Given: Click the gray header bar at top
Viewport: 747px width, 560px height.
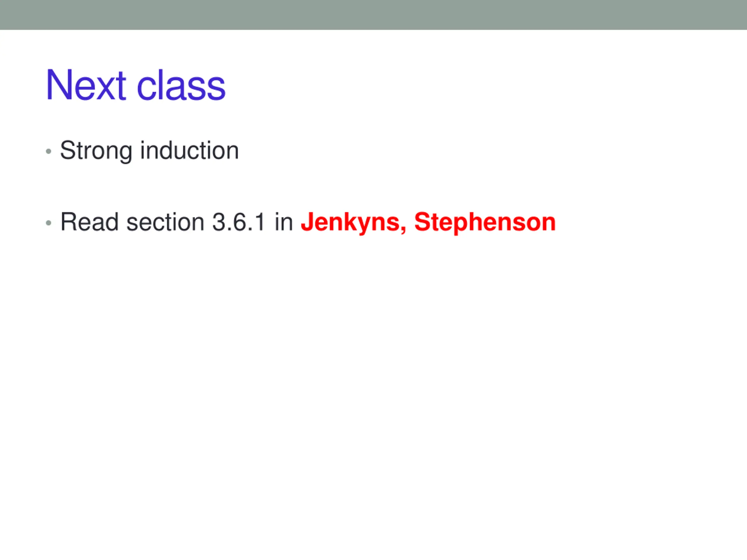Looking at the screenshot, I should pos(373,15).
